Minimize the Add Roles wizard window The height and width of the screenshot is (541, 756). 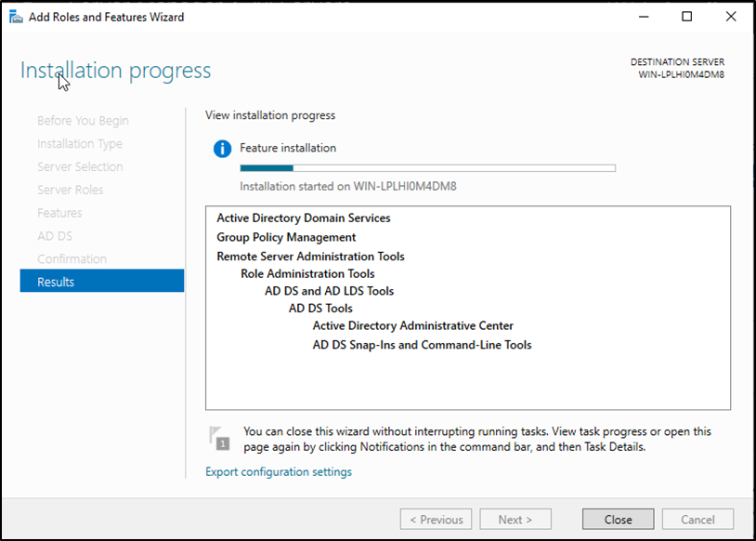(x=644, y=17)
